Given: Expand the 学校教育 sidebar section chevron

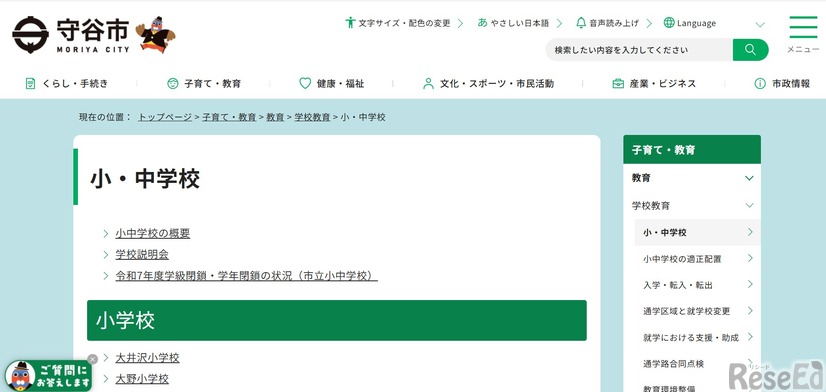Looking at the screenshot, I should click(x=749, y=205).
